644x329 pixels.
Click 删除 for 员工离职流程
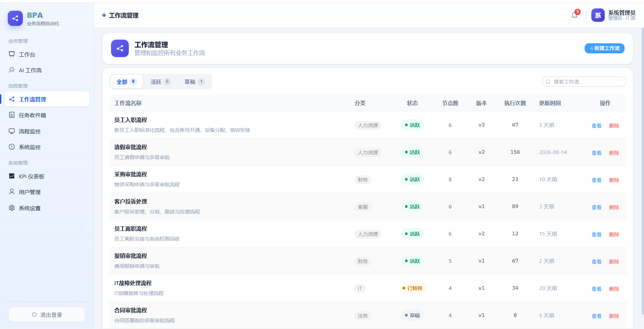(x=614, y=234)
